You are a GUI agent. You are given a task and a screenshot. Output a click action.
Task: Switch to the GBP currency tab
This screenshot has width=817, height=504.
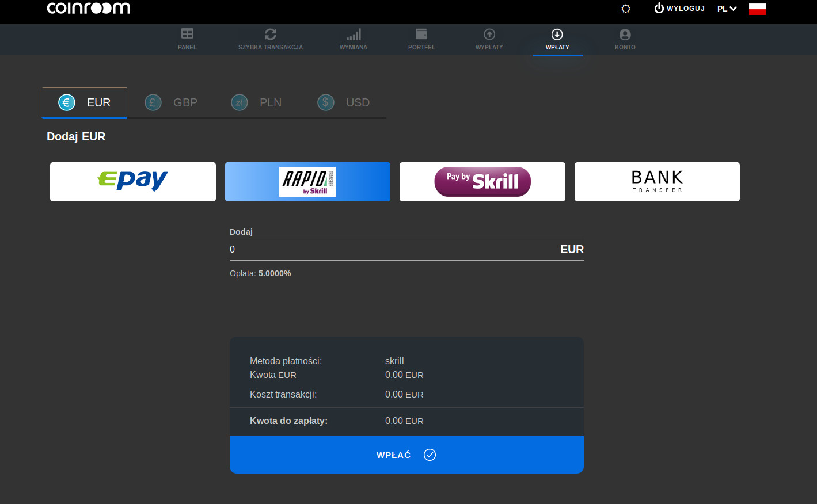pos(171,102)
